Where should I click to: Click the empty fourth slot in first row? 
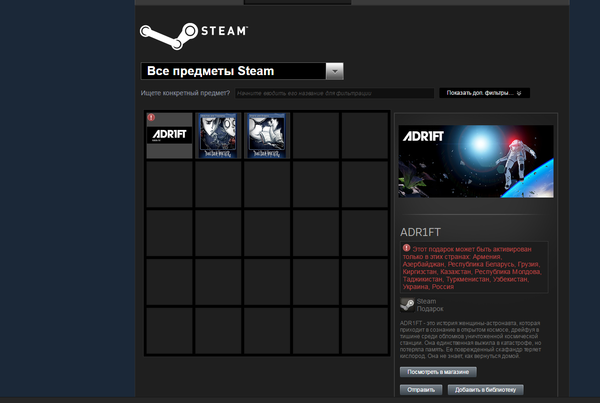(x=316, y=136)
